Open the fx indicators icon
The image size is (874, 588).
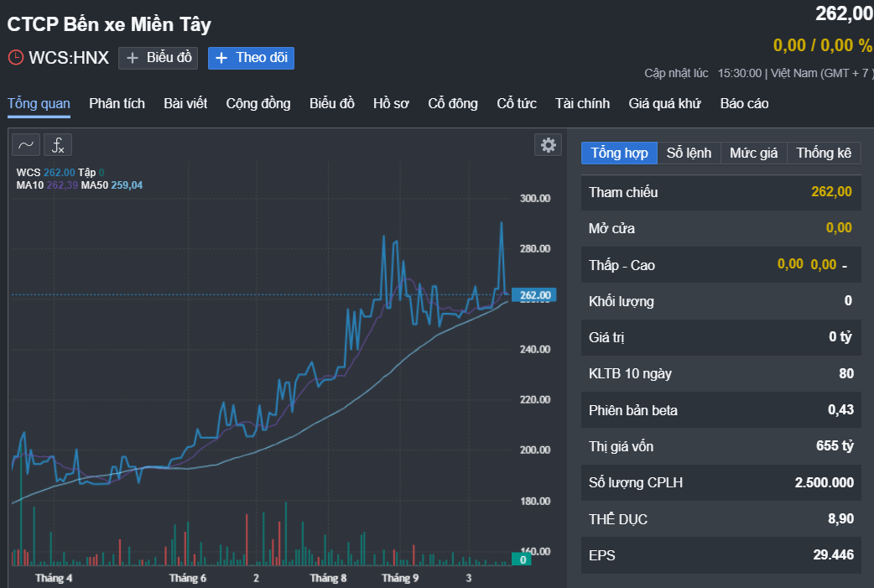coord(58,145)
